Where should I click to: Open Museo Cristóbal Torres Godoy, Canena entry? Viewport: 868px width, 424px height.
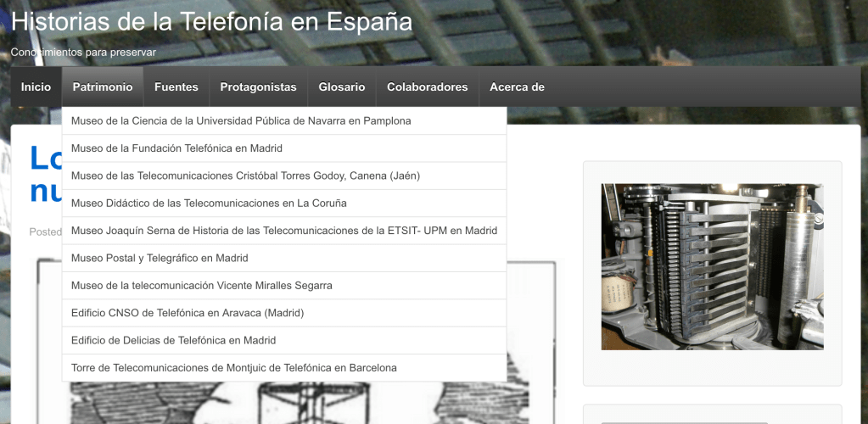pos(245,176)
